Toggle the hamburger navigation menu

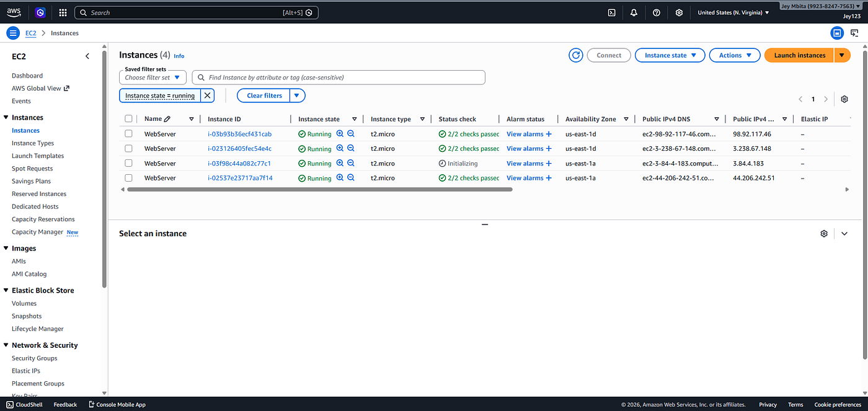coord(12,33)
